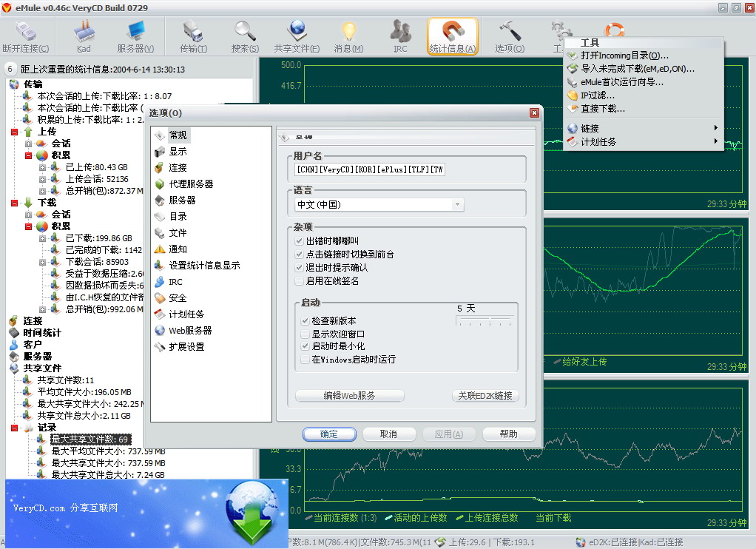Viewport: 756px width, 549px height.
Task: Expand 会话 node under 上传
Action: coord(28,144)
